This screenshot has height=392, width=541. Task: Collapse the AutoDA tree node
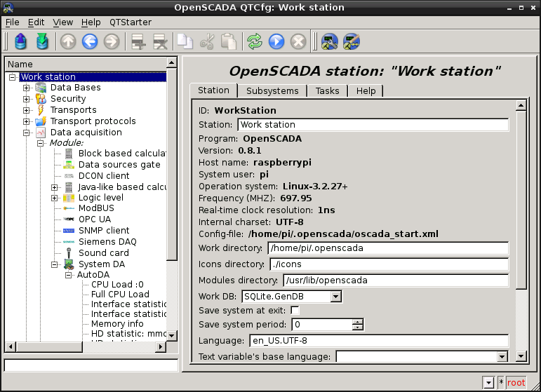tap(69, 275)
